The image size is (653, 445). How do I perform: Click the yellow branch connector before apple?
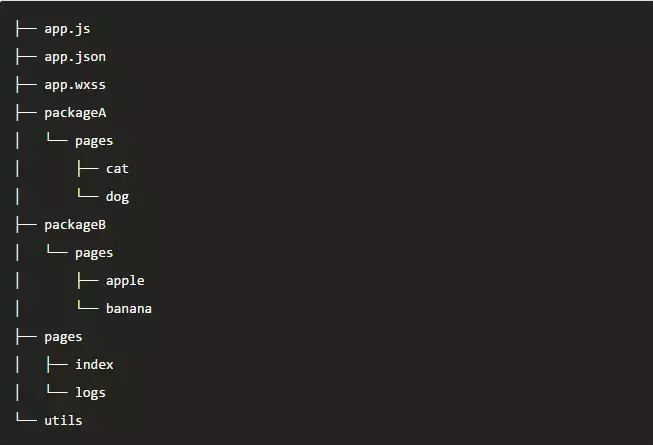[88, 281]
